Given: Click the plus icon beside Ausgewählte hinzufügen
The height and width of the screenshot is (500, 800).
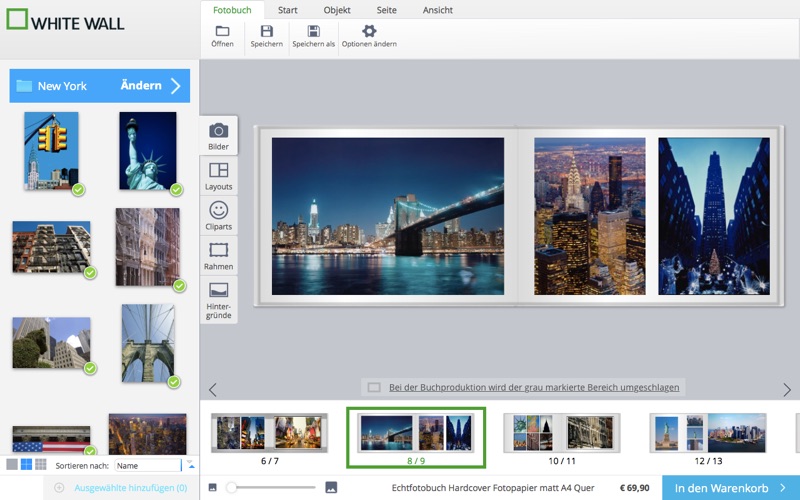Looking at the screenshot, I should [59, 488].
